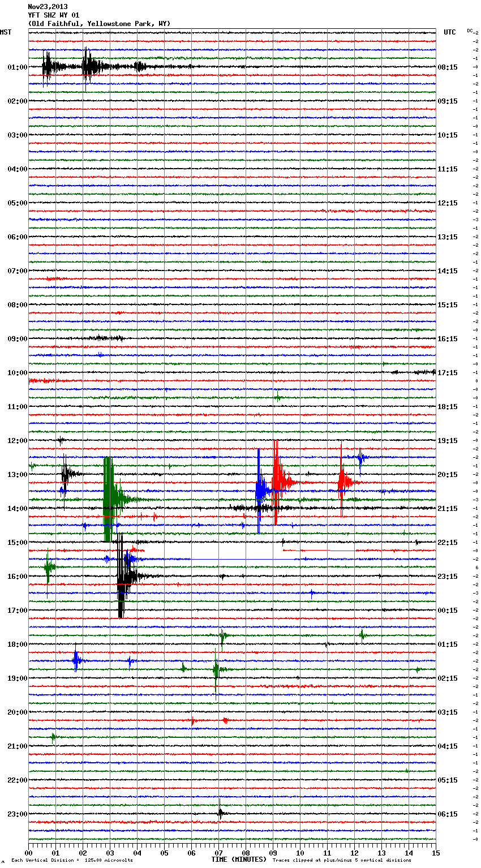Click the TIME (MINUTES) axis title
The height and width of the screenshot is (868, 481).
point(239,859)
